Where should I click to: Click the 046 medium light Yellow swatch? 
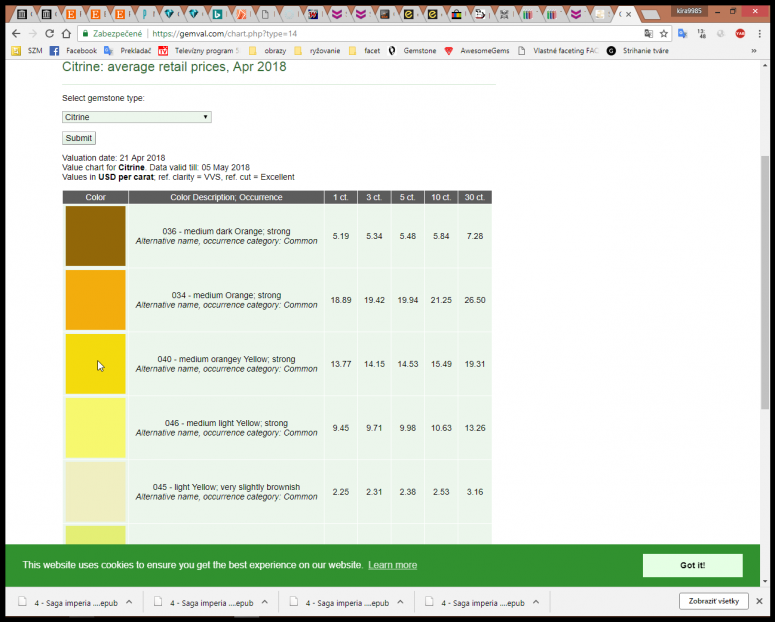click(x=95, y=428)
